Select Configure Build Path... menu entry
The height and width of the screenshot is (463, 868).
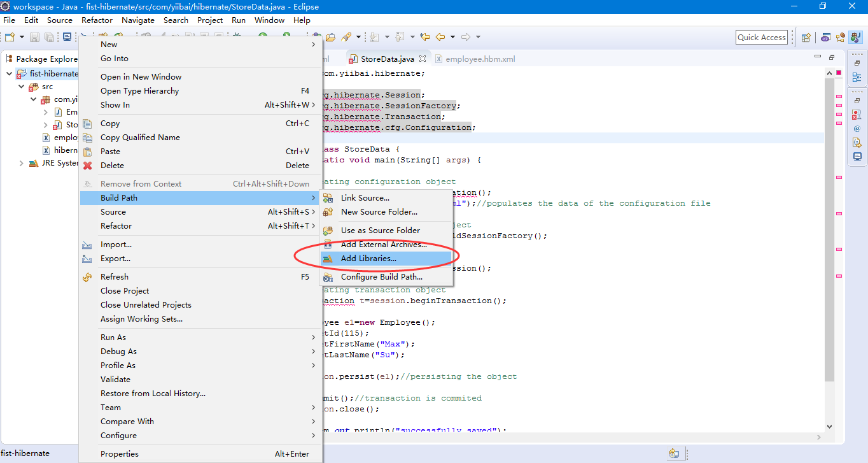coord(381,277)
